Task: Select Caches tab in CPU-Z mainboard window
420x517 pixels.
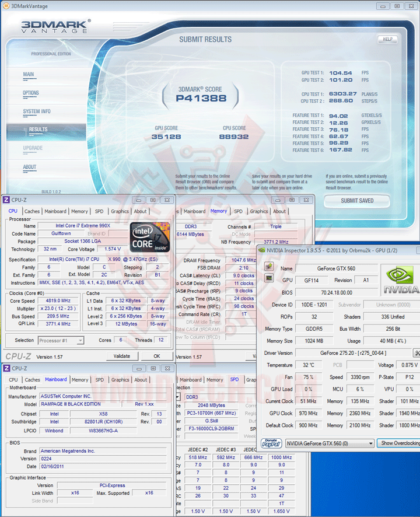Action: [x=32, y=380]
